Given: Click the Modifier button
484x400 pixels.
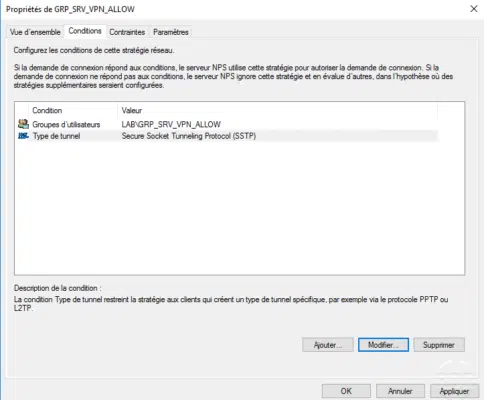Looking at the screenshot, I should [x=383, y=345].
